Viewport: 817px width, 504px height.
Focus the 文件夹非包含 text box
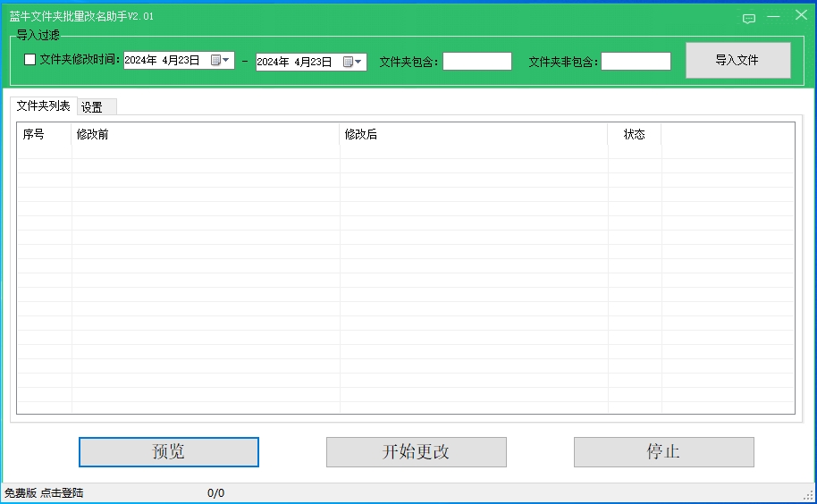click(x=636, y=62)
